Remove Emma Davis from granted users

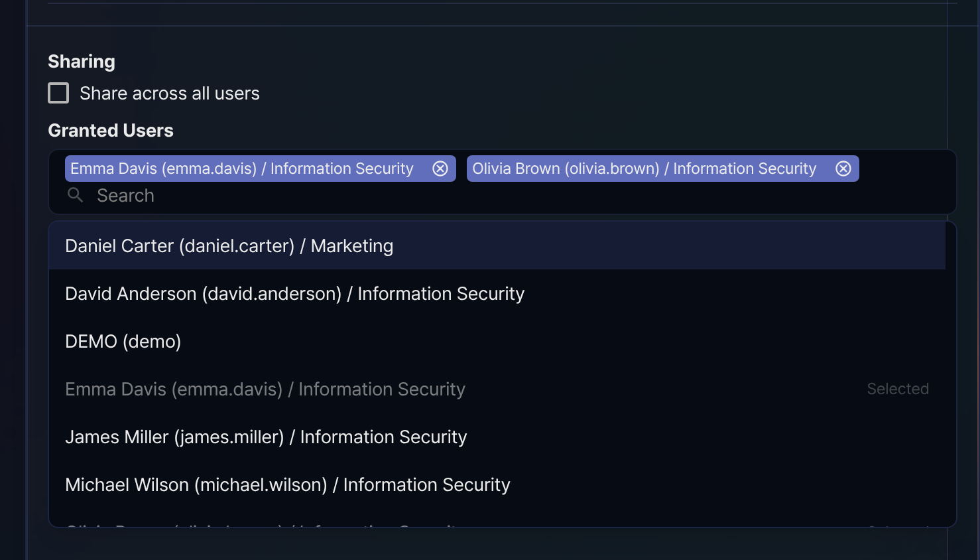[440, 169]
